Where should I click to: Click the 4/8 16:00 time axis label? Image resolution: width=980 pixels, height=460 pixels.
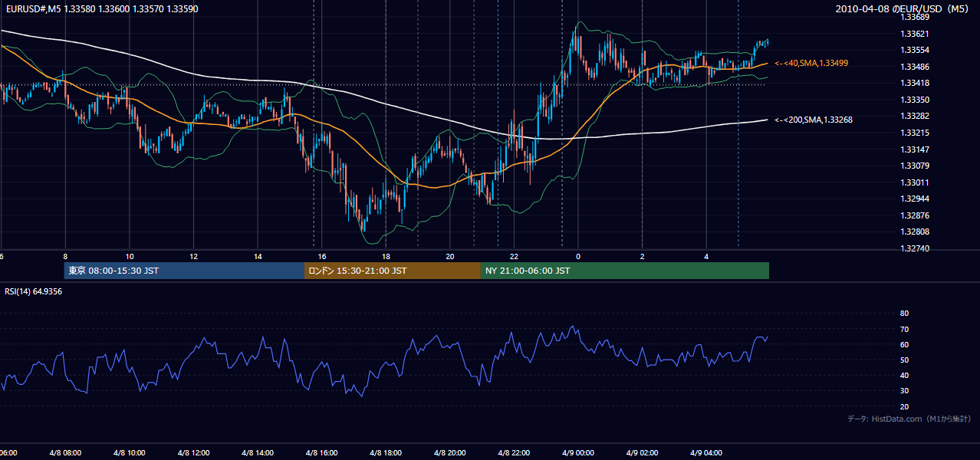[x=322, y=453]
